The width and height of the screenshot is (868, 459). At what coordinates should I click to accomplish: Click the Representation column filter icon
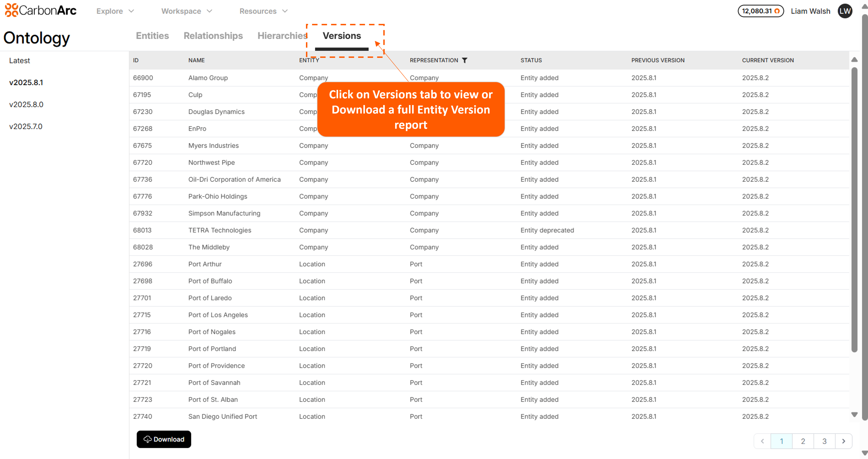[465, 60]
